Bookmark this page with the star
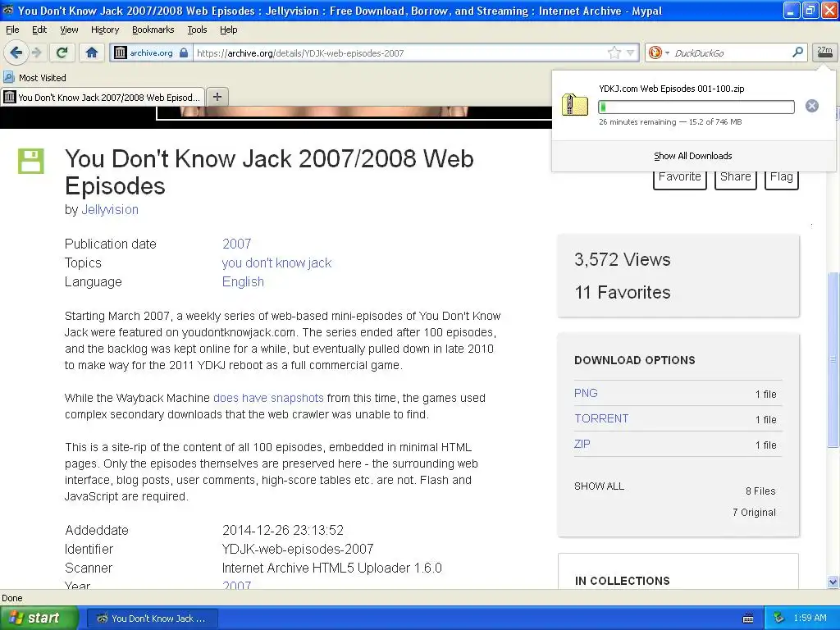 pos(614,52)
